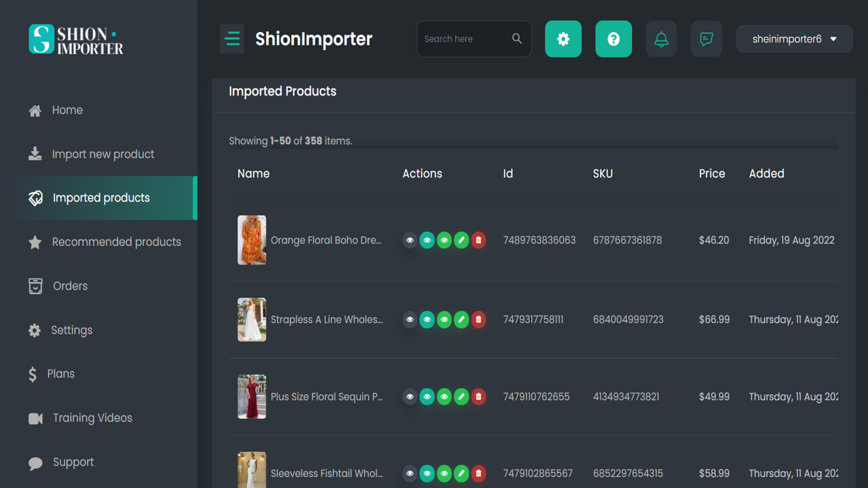
Task: Click the teal eye icon on Orange Floral Boho row
Action: tap(427, 240)
